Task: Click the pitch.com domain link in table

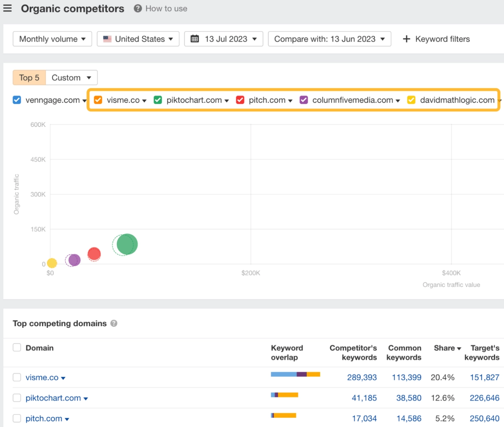Action: pyautogui.click(x=44, y=419)
